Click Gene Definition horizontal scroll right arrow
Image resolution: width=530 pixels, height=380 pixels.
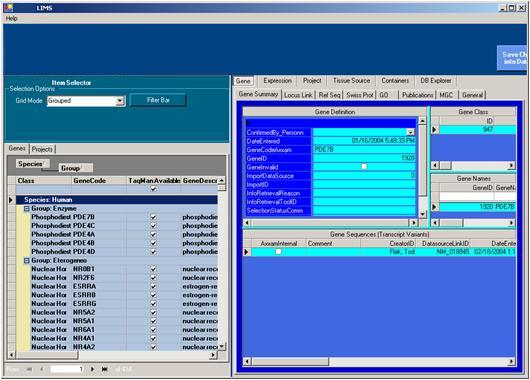(413, 222)
